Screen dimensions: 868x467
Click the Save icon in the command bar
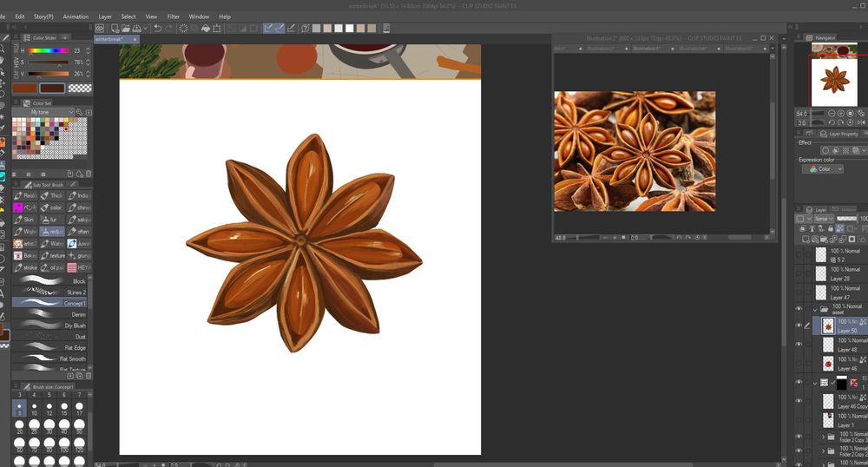[138, 28]
